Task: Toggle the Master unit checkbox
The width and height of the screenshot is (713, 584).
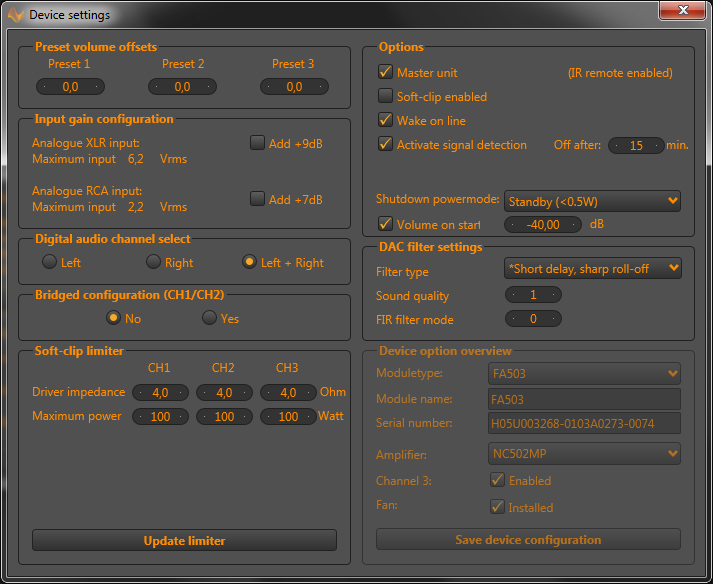Action: [x=385, y=73]
